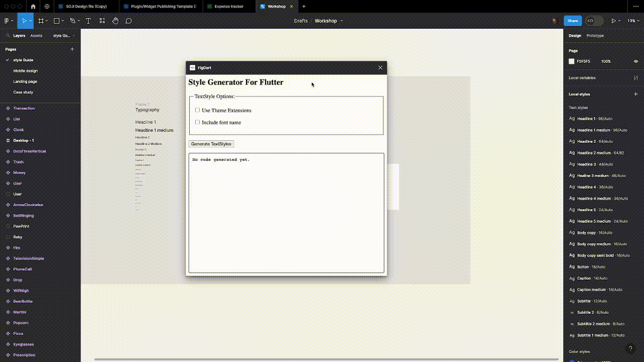Select the Pen tool
This screenshot has height=362, width=644.
point(72,21)
